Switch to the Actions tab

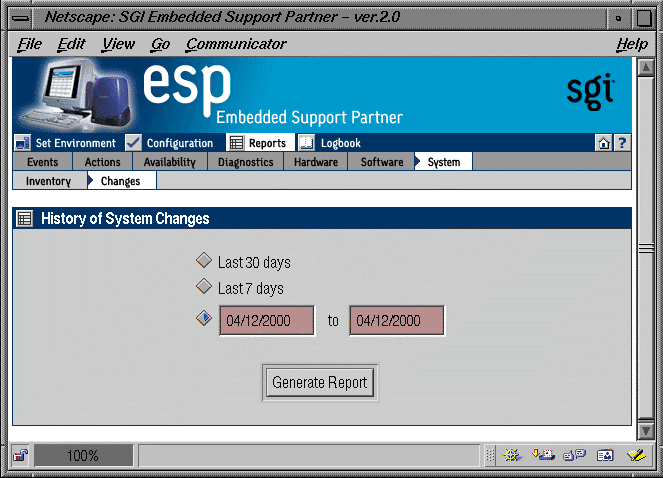click(x=103, y=162)
